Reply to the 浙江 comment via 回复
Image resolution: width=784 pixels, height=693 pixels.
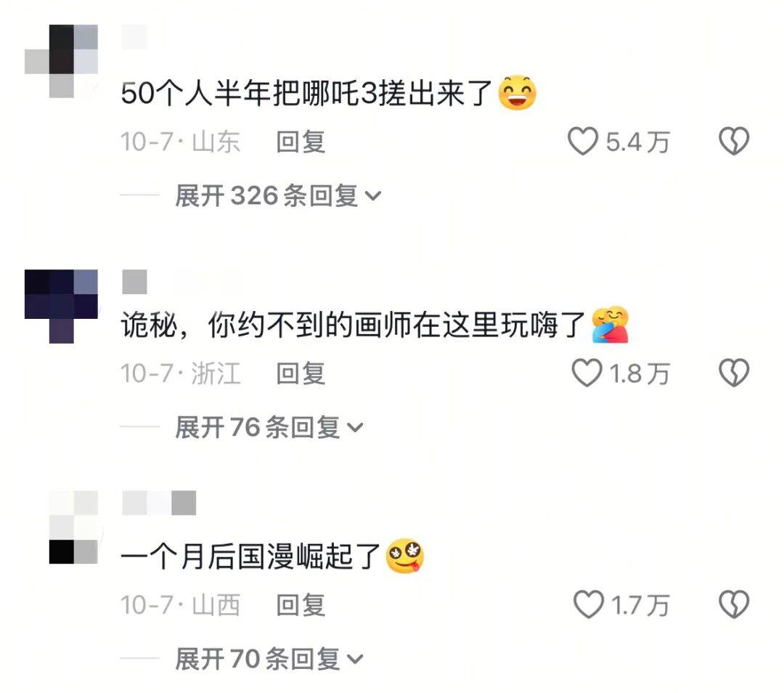click(x=301, y=373)
